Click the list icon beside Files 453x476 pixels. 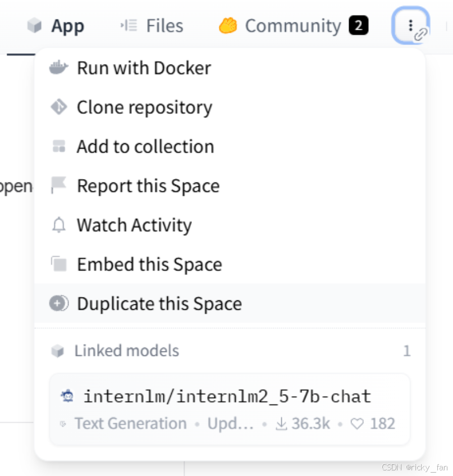[129, 25]
